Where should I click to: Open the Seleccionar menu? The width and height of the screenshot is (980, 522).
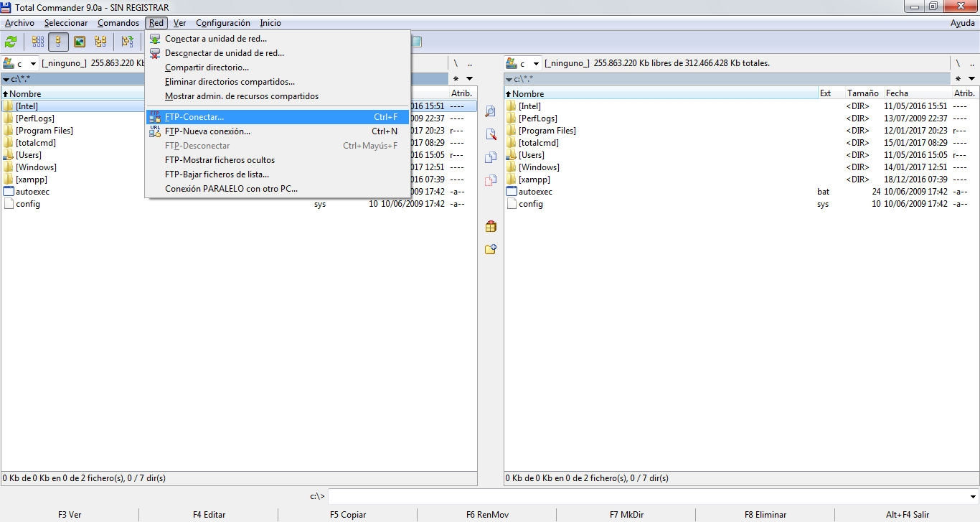tap(66, 23)
